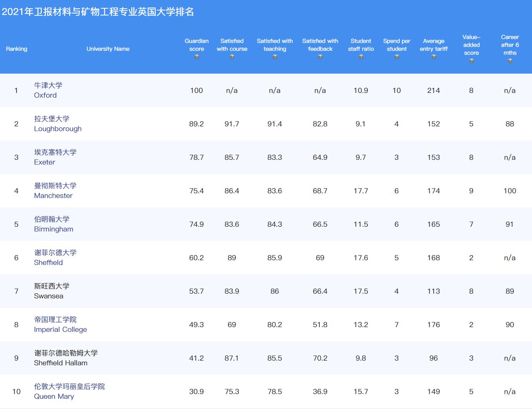This screenshot has height=409, width=532.
Task: Click Exeter's Guardian score 78.7
Action: point(197,157)
